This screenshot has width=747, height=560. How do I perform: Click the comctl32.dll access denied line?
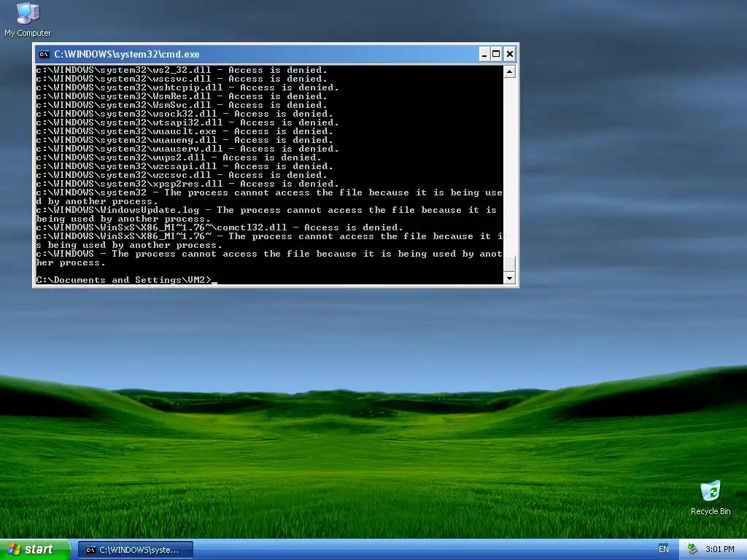[220, 227]
